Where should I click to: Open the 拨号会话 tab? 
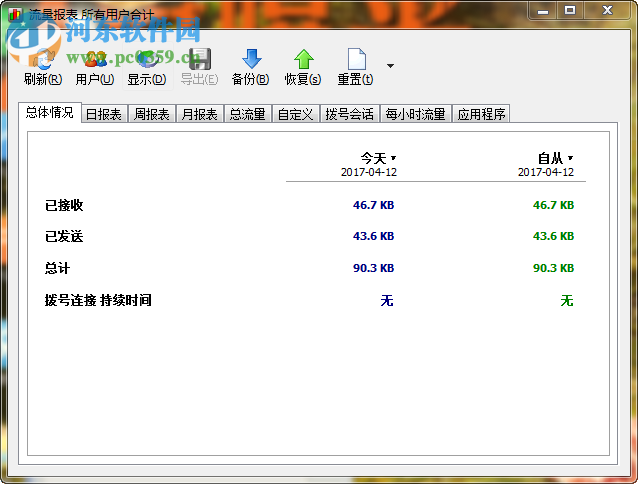click(x=350, y=114)
